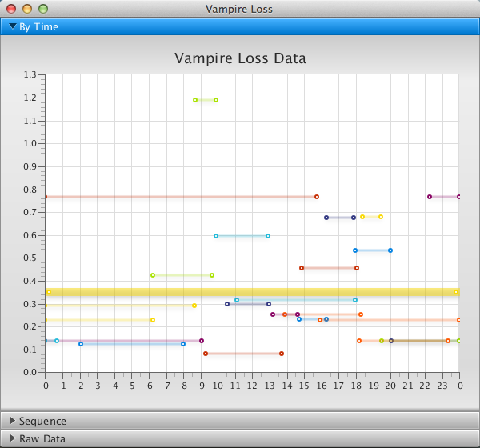Select the cyan point at 0.6 near hour 13

tap(268, 236)
